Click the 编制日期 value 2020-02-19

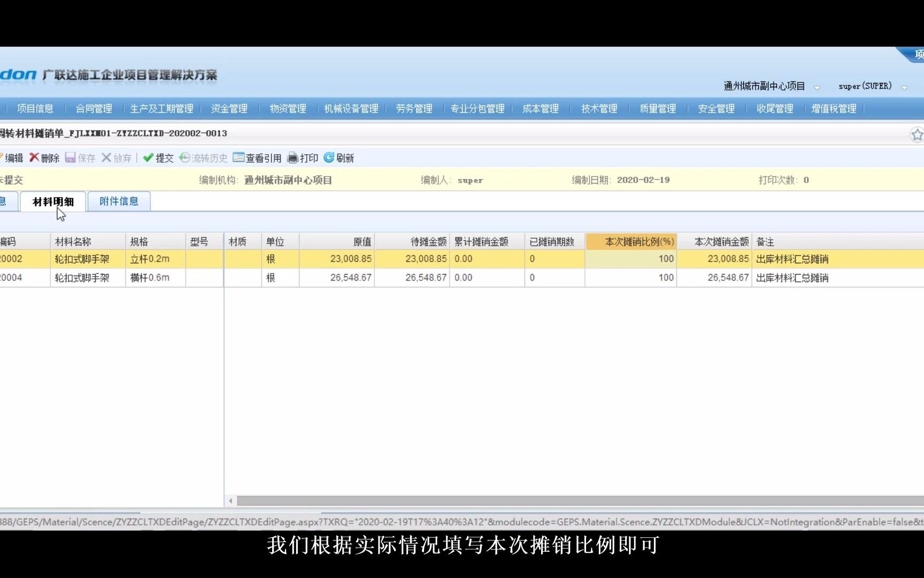click(x=643, y=180)
